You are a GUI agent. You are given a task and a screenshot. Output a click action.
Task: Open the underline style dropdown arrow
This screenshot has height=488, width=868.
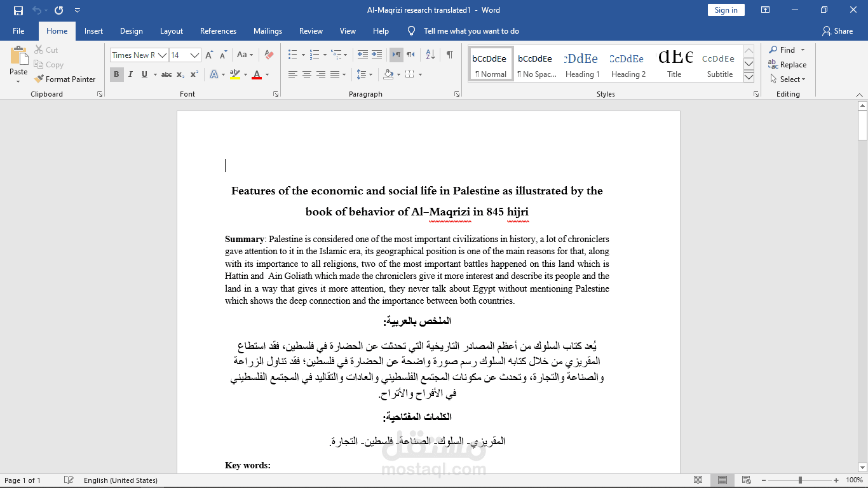154,74
